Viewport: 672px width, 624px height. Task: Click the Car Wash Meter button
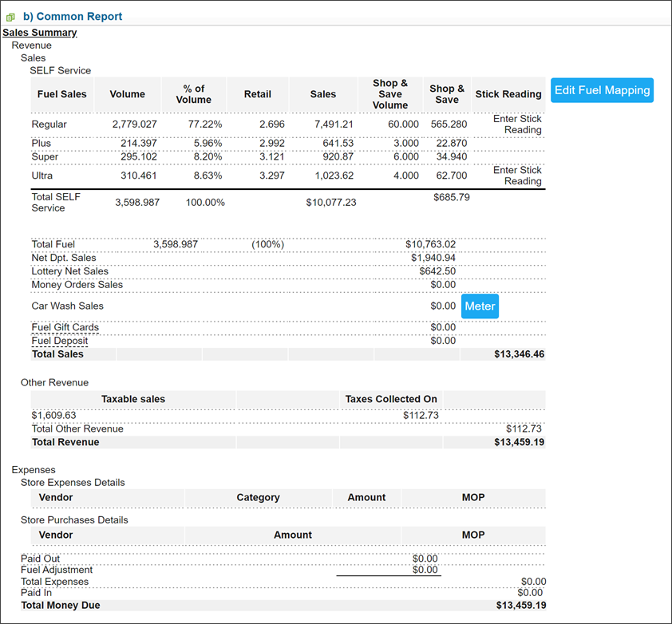click(x=480, y=306)
